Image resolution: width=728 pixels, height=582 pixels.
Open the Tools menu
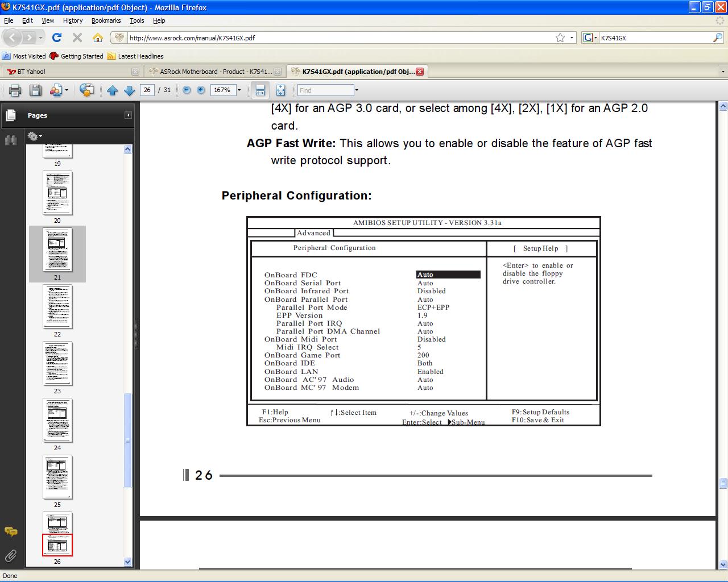click(x=137, y=20)
